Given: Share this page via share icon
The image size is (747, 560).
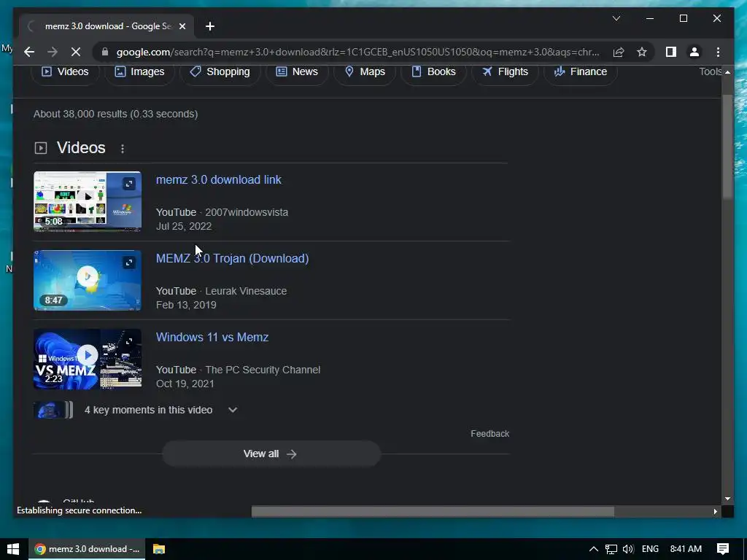Looking at the screenshot, I should click(619, 52).
